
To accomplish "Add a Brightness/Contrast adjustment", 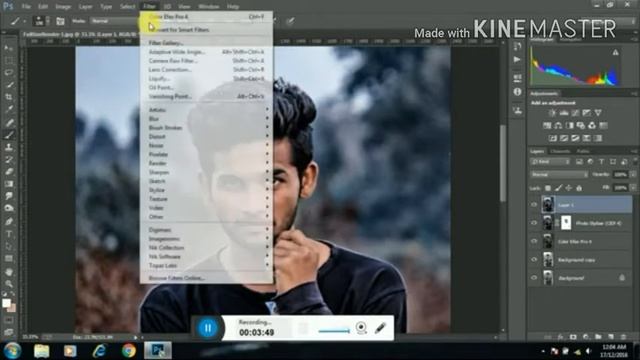I will pos(552,113).
